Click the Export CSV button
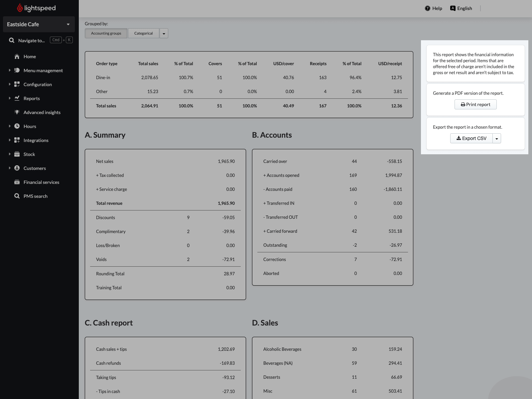 tap(471, 138)
